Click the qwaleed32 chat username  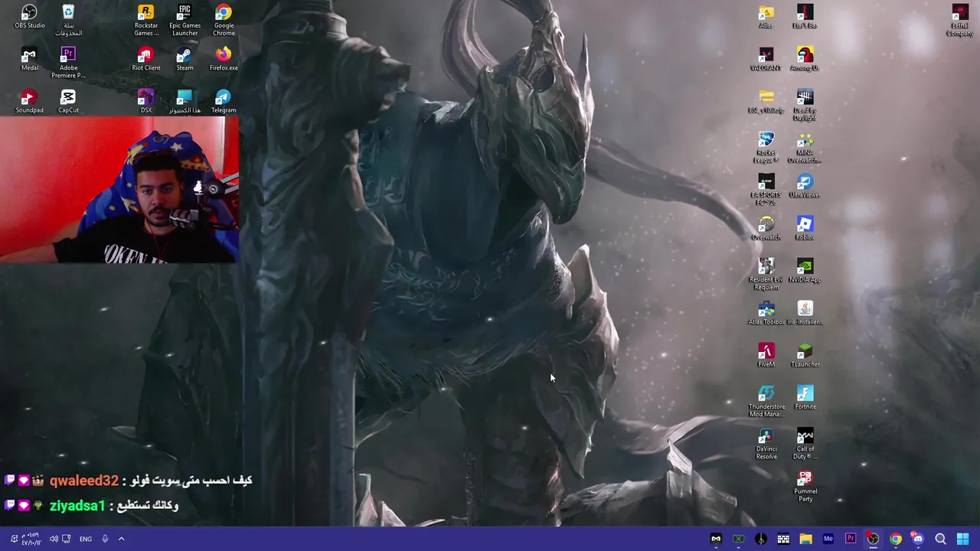(x=84, y=481)
